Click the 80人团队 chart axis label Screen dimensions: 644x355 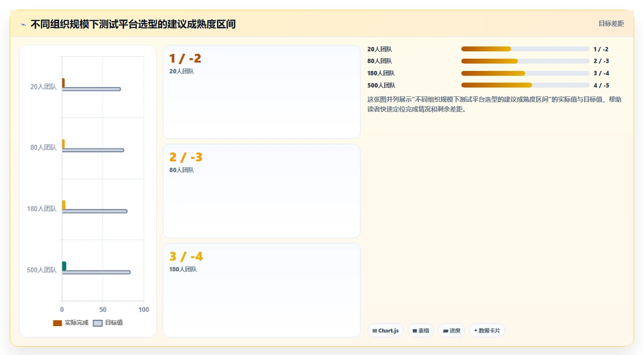click(x=43, y=148)
